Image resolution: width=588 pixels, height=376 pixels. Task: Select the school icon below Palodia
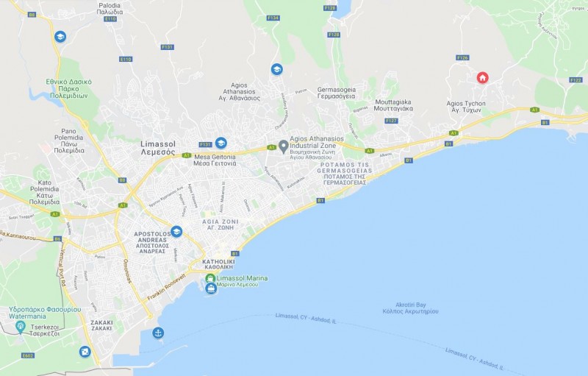[x=60, y=36]
